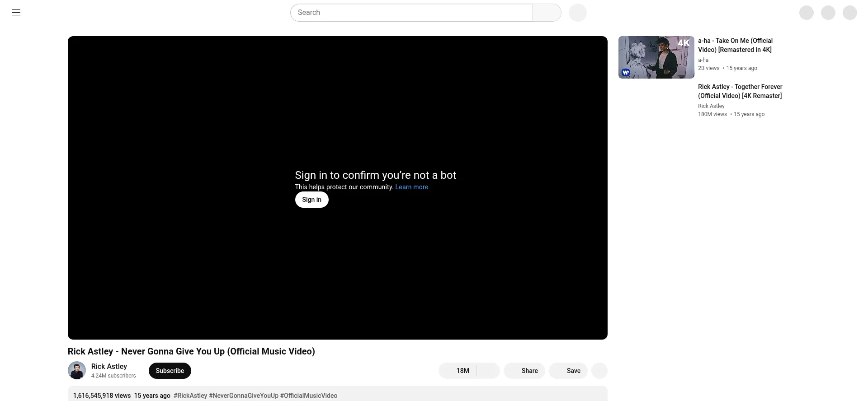This screenshot has height=401, width=868.
Task: Click the '180M views' text
Action: (x=712, y=114)
